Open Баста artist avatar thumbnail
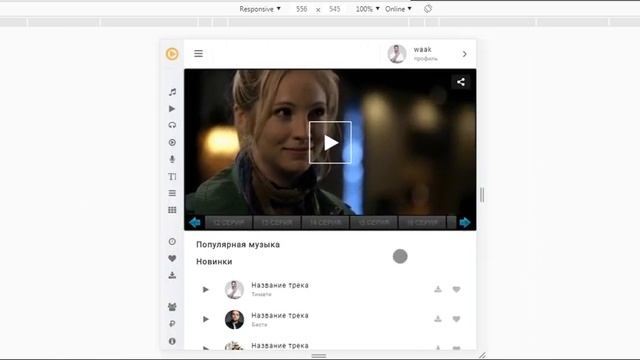 coord(234,319)
